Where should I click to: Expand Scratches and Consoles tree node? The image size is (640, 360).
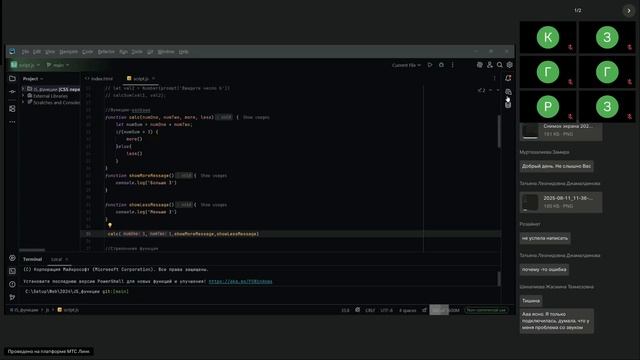click(23, 102)
